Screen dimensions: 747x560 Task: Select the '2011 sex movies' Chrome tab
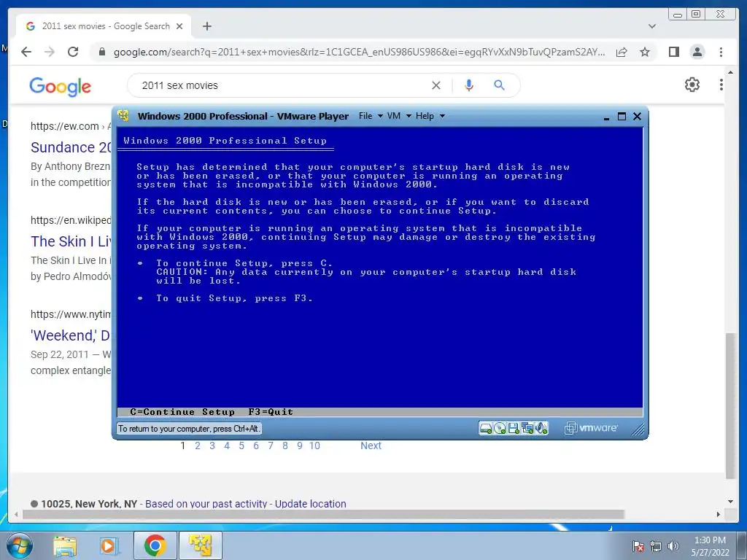point(105,26)
